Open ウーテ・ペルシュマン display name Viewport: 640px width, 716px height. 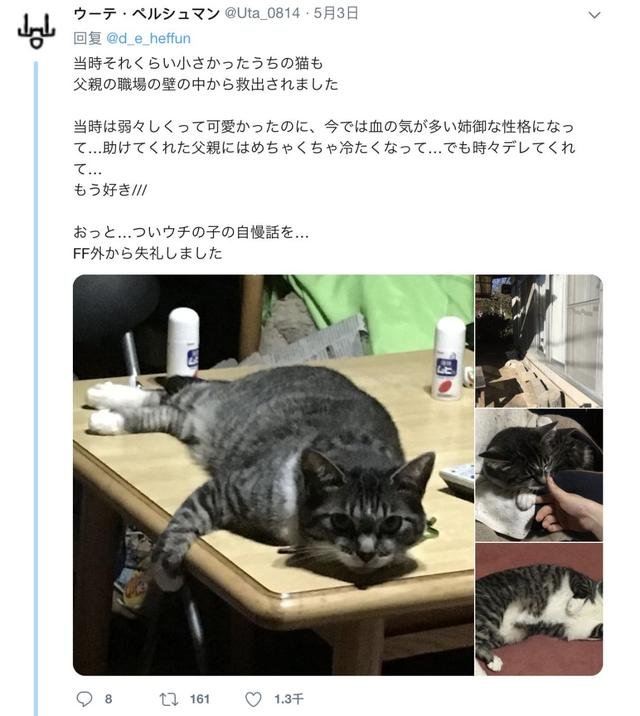coord(147,14)
